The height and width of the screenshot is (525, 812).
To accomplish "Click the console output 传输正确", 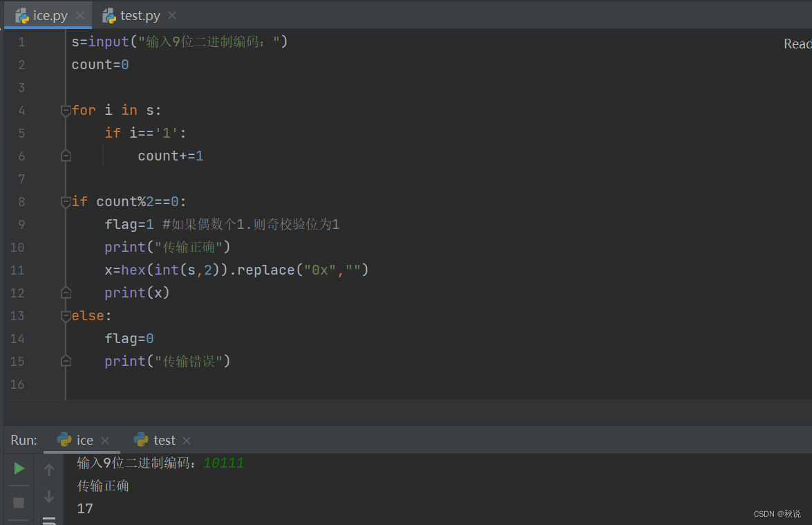I will (102, 486).
